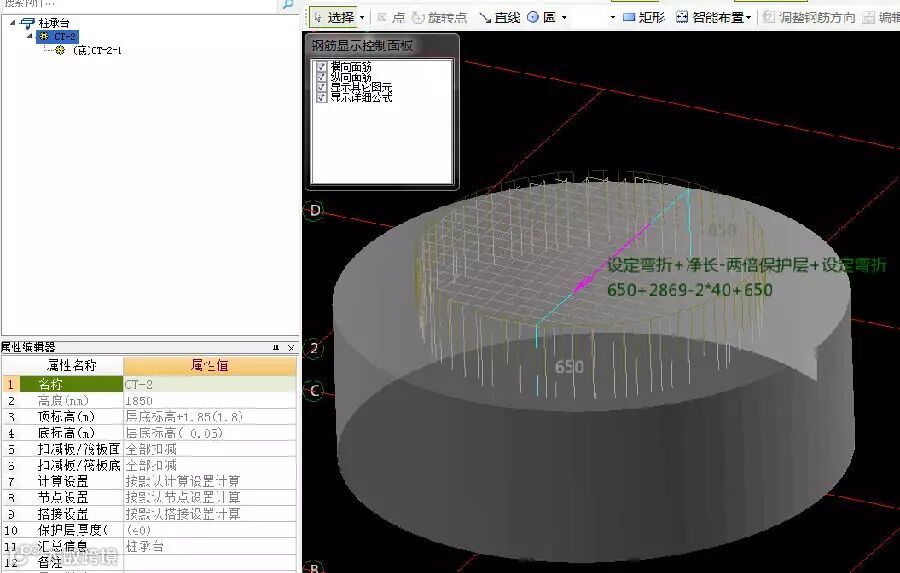Open the 智能布置 dropdown arrow

(x=748, y=18)
